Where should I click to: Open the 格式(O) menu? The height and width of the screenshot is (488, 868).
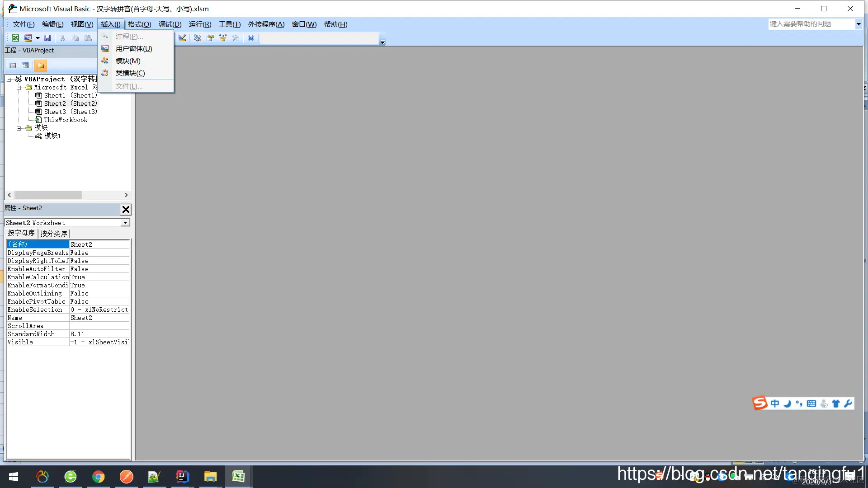click(139, 24)
